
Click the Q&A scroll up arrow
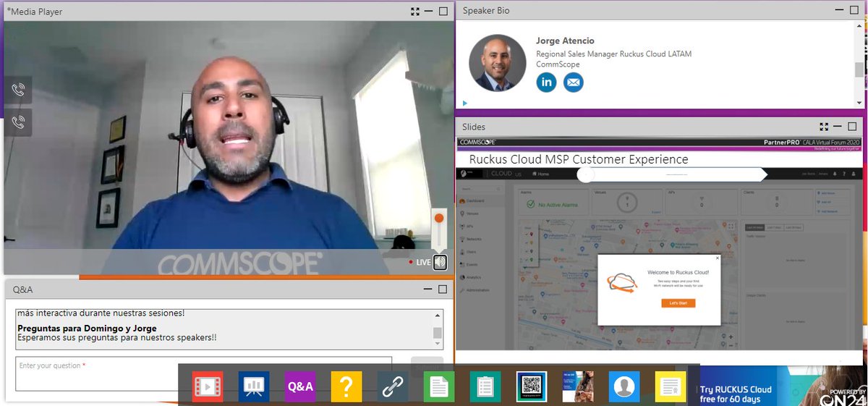438,315
